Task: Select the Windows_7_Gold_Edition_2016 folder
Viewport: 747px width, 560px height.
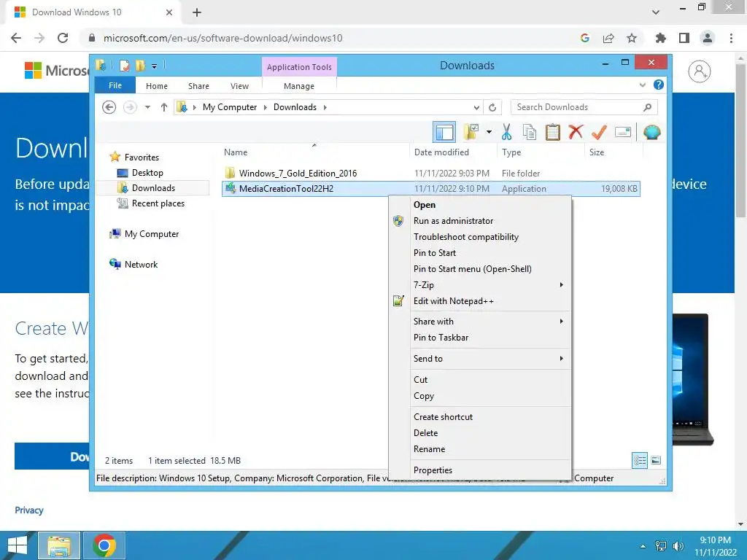Action: tap(298, 174)
